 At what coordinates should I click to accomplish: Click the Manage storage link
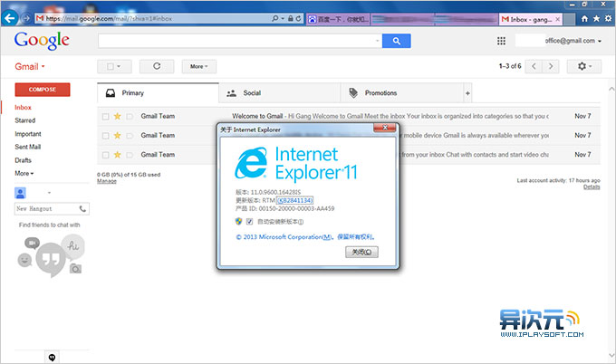click(107, 181)
